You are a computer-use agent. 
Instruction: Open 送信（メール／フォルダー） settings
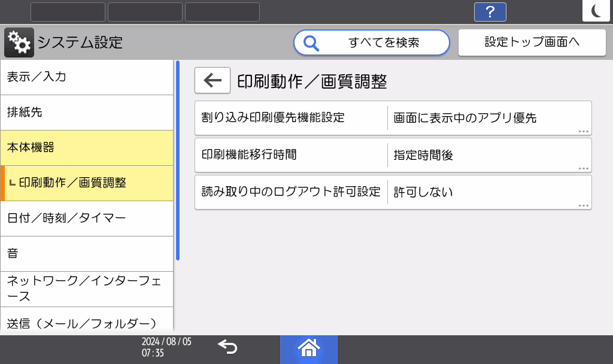tap(87, 322)
